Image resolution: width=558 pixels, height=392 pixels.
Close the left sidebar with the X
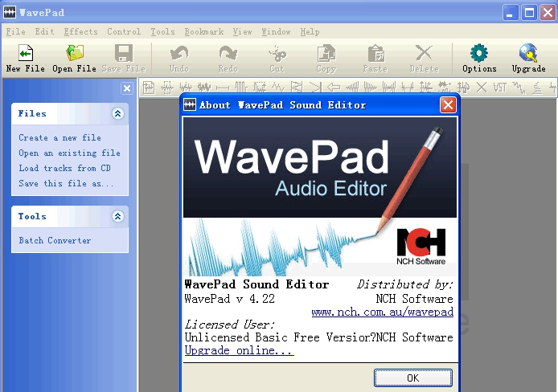(x=127, y=88)
